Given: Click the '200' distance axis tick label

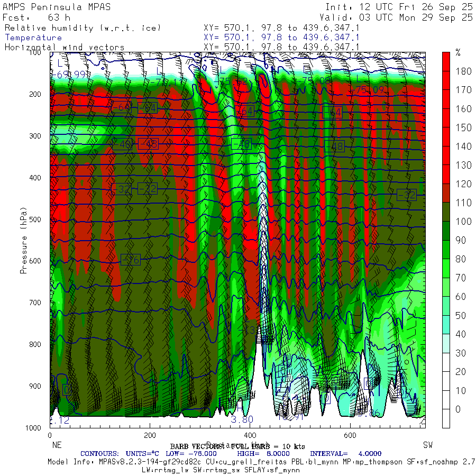Looking at the screenshot, I should point(150,435).
